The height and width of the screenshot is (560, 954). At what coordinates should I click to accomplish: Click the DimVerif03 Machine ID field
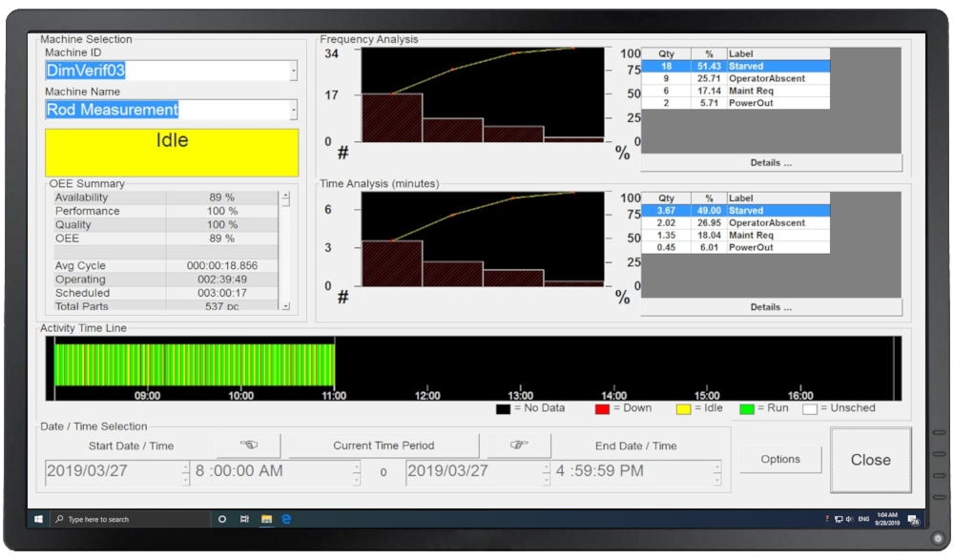167,71
